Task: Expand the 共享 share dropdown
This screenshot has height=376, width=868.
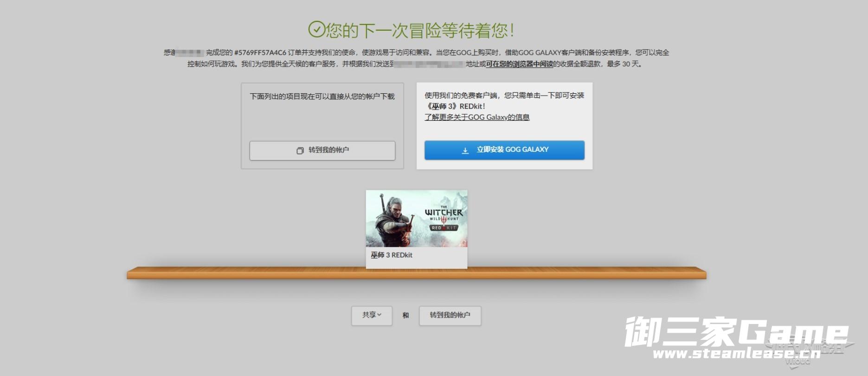Action: 372,315
